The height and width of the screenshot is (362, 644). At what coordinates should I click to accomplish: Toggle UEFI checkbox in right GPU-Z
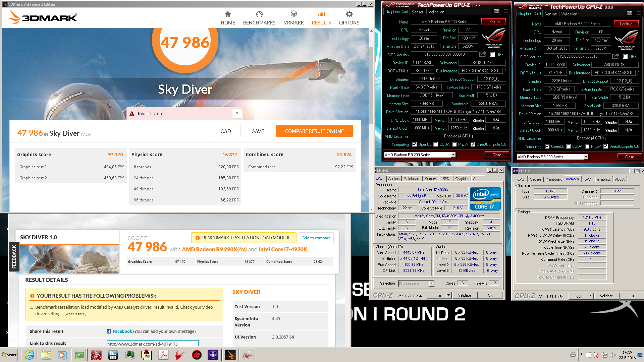tap(626, 57)
